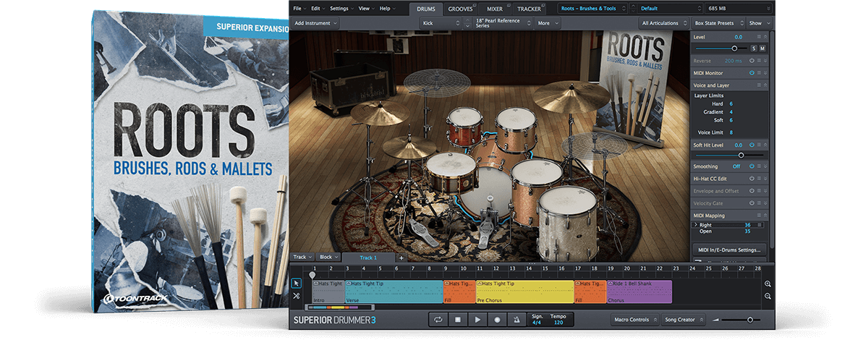
Task: Toggle loop playback button
Action: tap(438, 319)
